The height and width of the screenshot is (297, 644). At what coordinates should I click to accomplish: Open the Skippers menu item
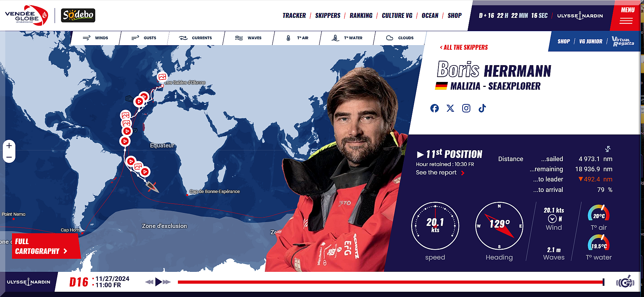pyautogui.click(x=327, y=15)
